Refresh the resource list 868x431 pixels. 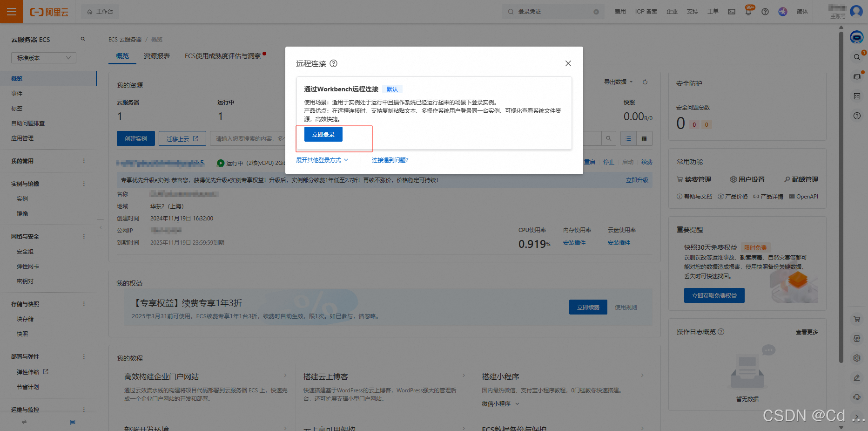point(645,82)
